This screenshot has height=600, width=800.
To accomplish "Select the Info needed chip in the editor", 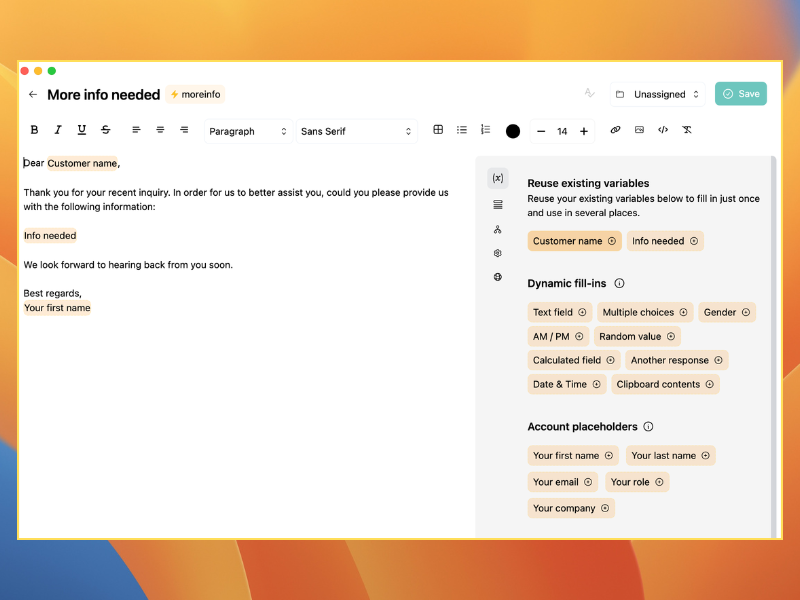I will point(50,236).
